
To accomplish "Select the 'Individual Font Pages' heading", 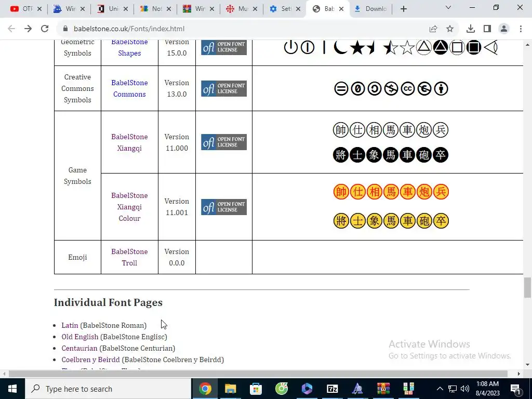I will coord(108,302).
